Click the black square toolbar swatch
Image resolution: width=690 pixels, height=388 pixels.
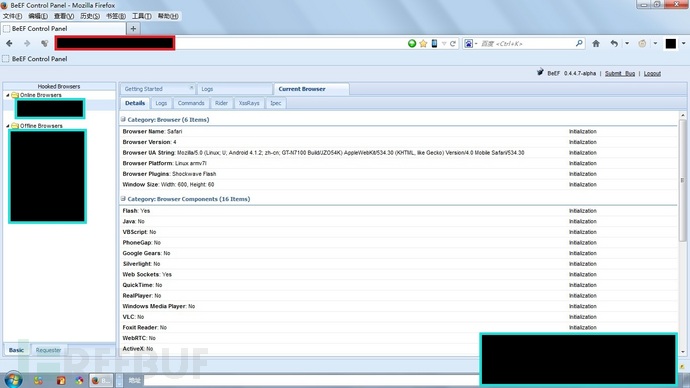pos(671,43)
